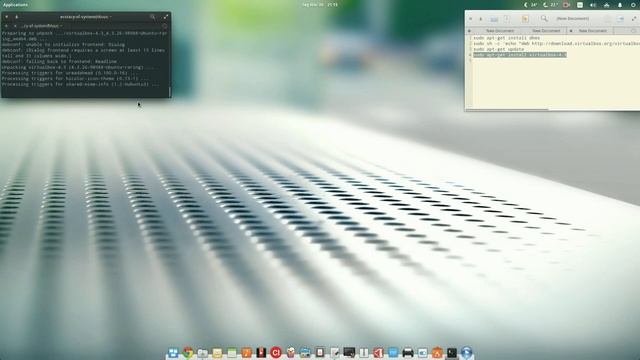
Task: Click the moon weather indicator showing 24°
Action: click(531, 5)
